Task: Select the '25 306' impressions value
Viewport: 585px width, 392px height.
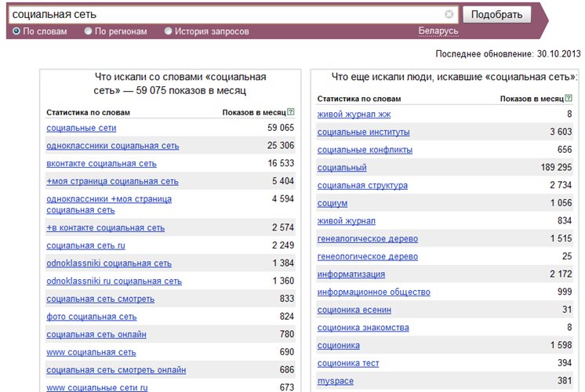Action: pyautogui.click(x=281, y=146)
